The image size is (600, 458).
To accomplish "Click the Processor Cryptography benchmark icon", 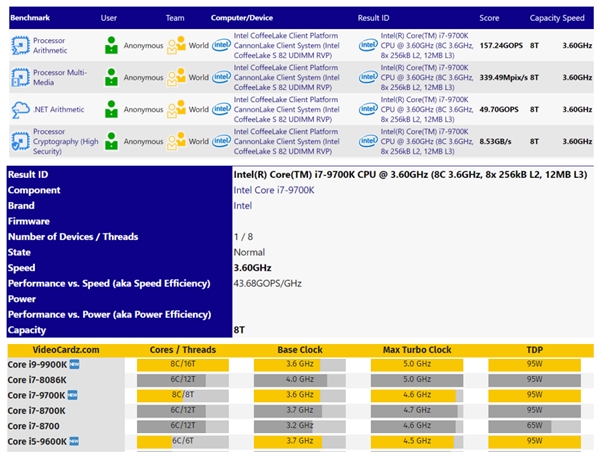I will 20,142.
